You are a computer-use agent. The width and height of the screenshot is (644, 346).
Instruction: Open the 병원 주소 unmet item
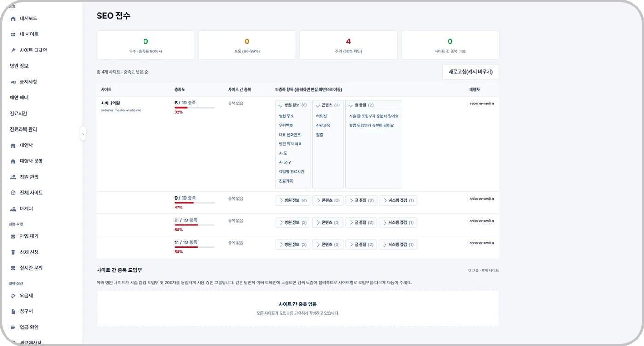pos(286,116)
